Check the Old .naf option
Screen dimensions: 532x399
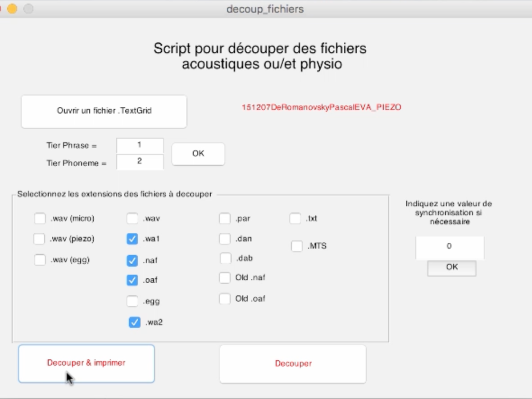click(225, 278)
